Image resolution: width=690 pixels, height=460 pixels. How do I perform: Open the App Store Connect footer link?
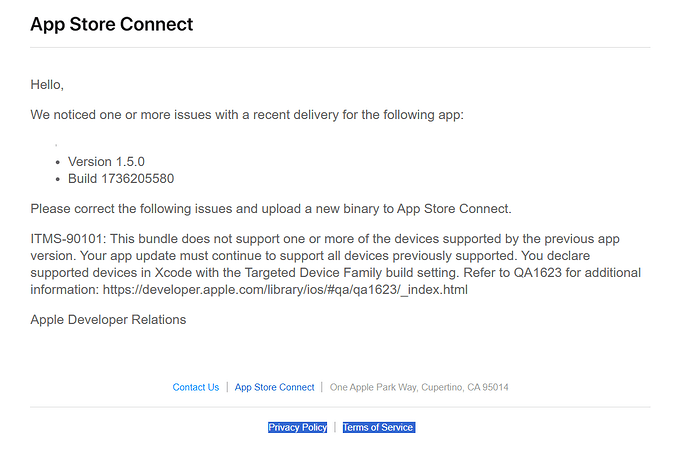pos(274,387)
